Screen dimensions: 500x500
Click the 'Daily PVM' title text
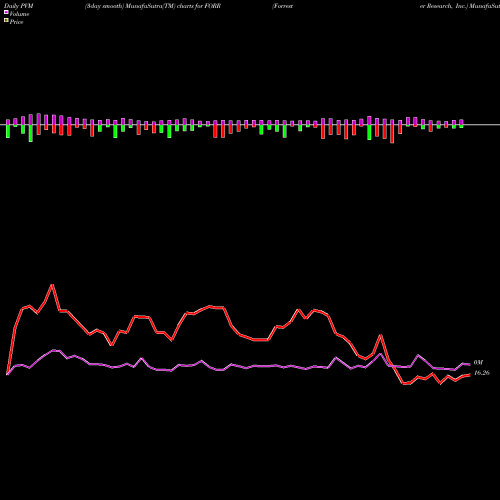(19, 6)
